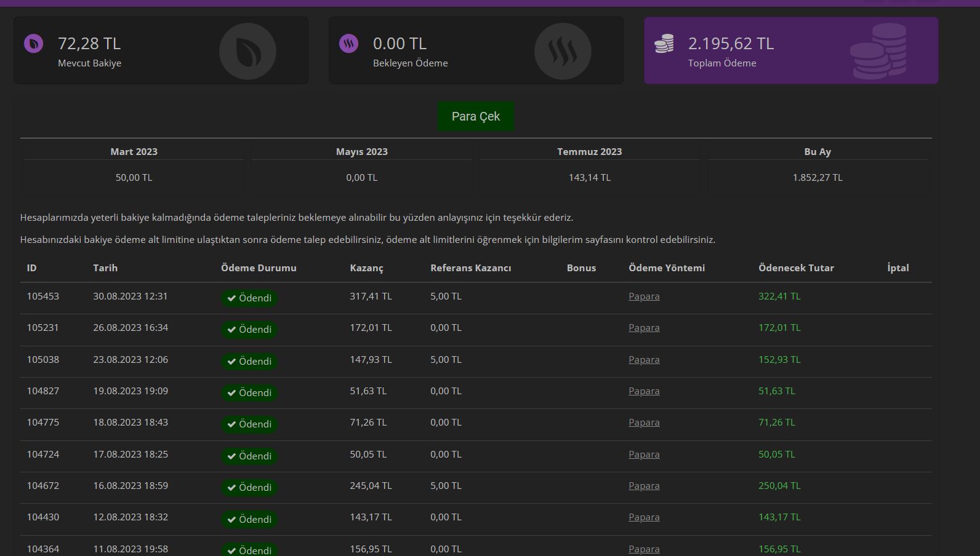Click the Bonus column header
Image resolution: width=980 pixels, height=556 pixels.
click(581, 268)
